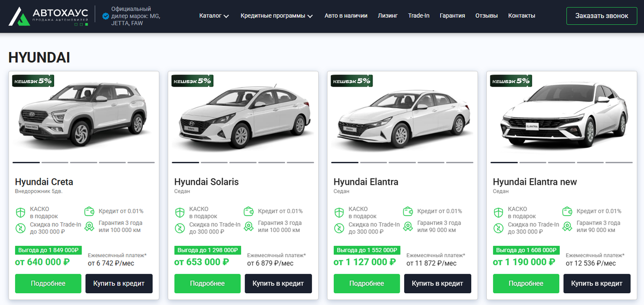Open the Отзывы page
Image resolution: width=644 pixels, height=305 pixels.
(x=487, y=16)
